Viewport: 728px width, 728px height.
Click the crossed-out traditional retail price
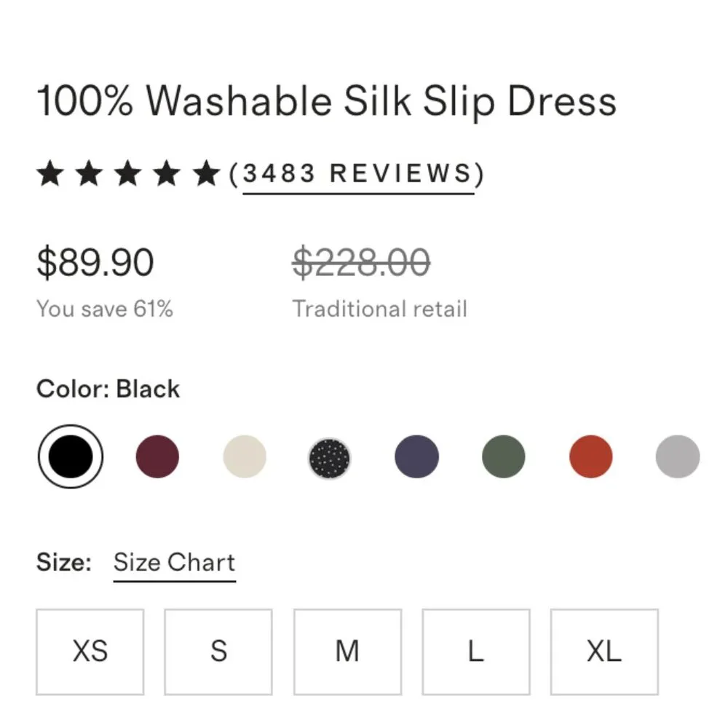[360, 264]
